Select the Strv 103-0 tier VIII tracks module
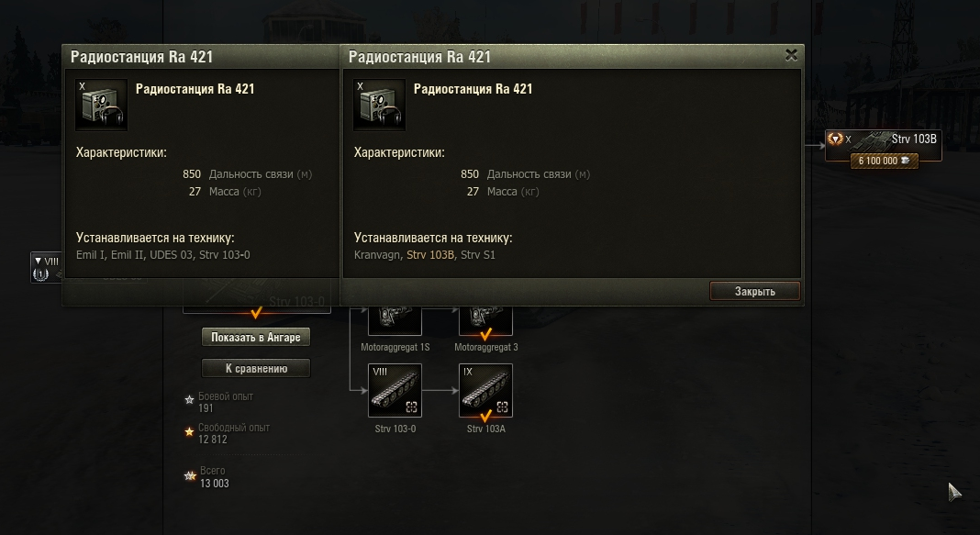The height and width of the screenshot is (535, 980). pos(395,391)
